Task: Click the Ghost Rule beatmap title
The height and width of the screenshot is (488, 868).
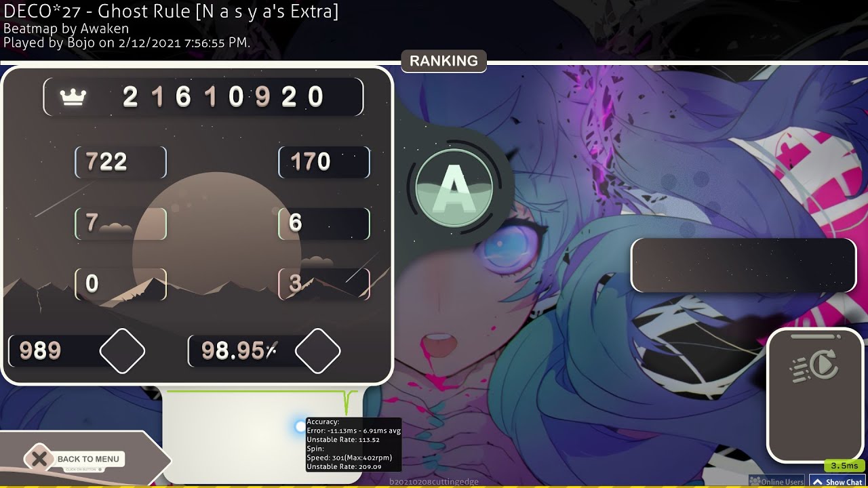Action: tap(171, 11)
